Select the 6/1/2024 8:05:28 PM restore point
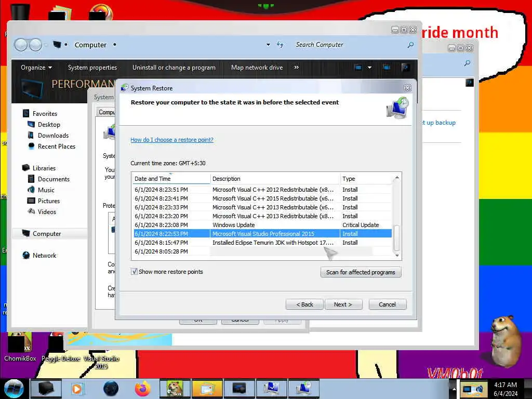 (x=262, y=251)
